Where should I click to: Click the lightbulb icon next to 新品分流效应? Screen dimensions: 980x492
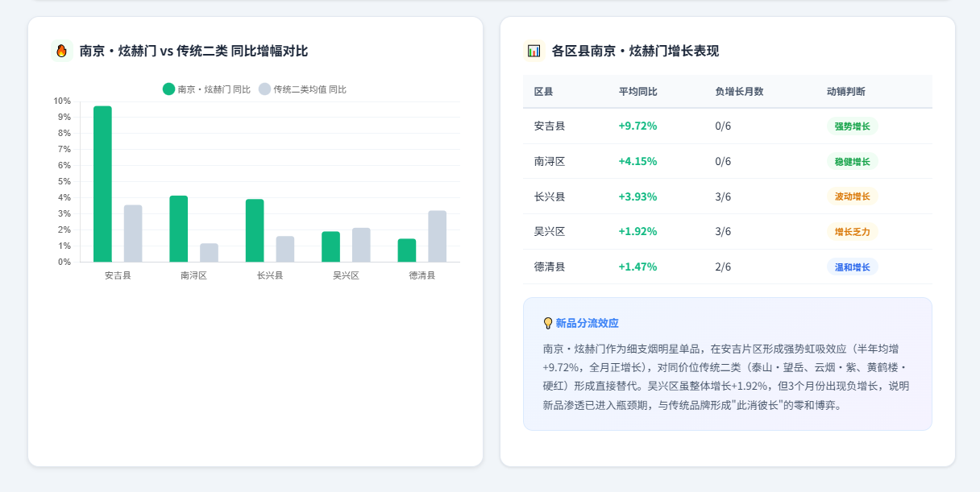click(x=548, y=323)
